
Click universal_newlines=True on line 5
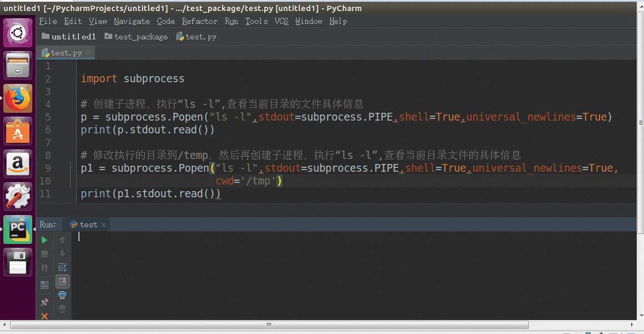(537, 117)
